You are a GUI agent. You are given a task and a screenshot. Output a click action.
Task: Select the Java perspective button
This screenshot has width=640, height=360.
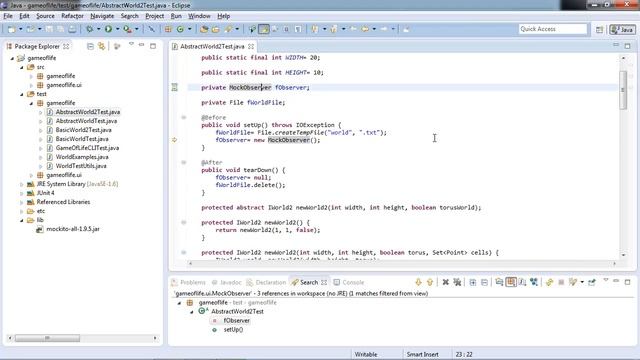point(622,29)
